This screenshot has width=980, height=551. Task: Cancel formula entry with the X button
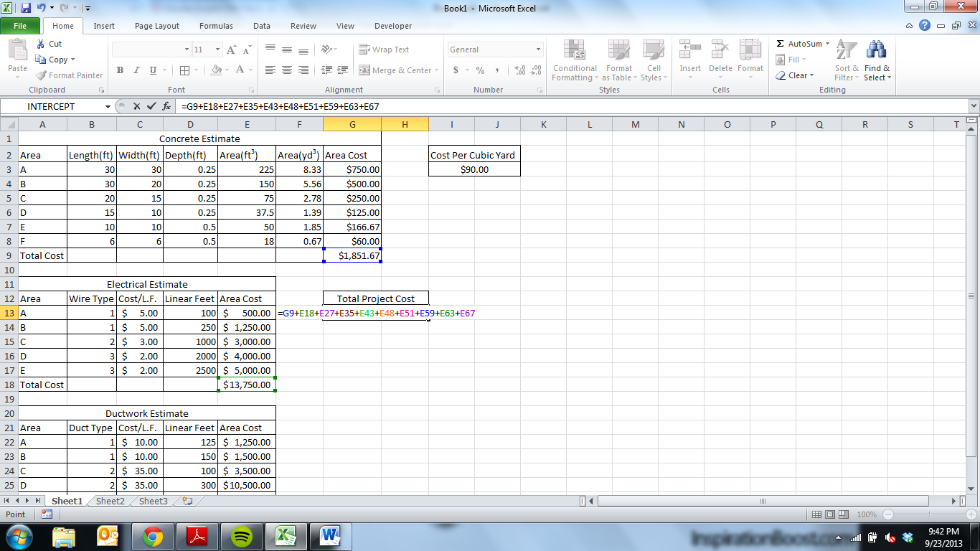click(136, 105)
